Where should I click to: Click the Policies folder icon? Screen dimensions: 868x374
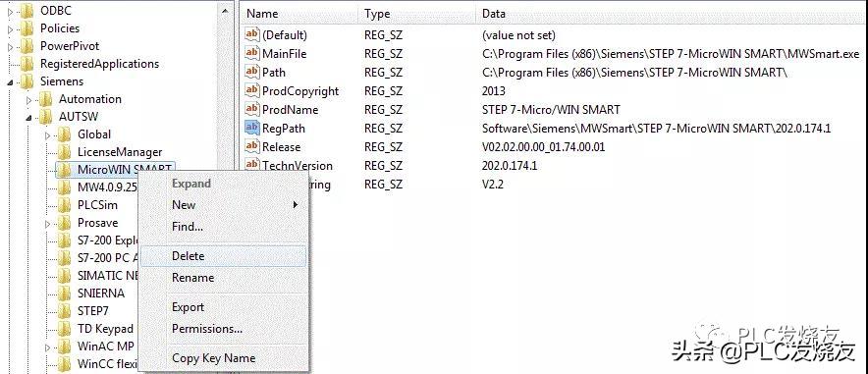[x=27, y=28]
